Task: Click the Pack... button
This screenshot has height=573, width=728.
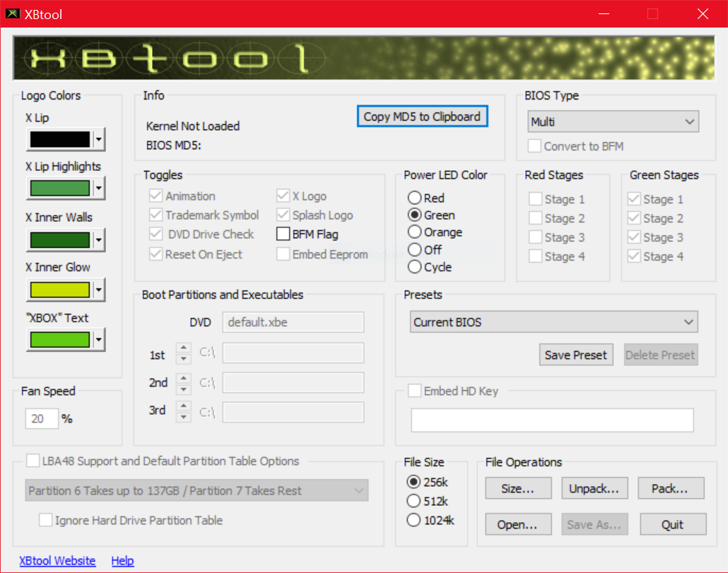Action: (x=671, y=488)
